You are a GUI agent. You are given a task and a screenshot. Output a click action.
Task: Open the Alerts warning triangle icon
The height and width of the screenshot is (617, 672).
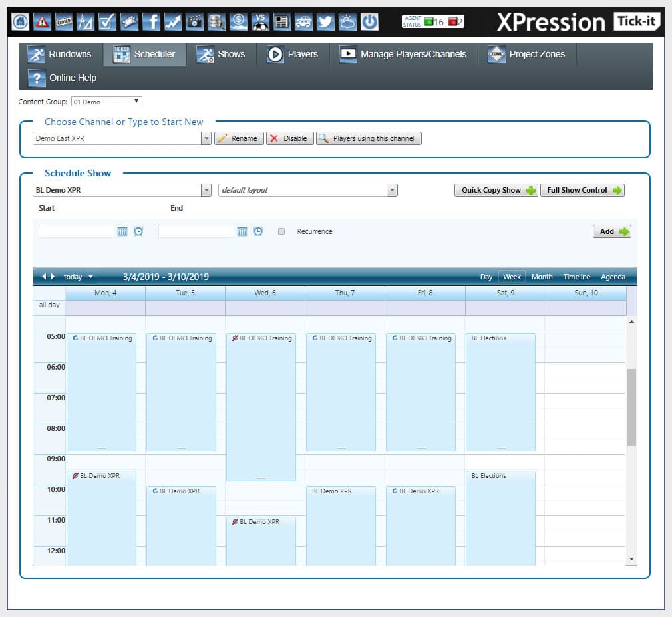(42, 21)
